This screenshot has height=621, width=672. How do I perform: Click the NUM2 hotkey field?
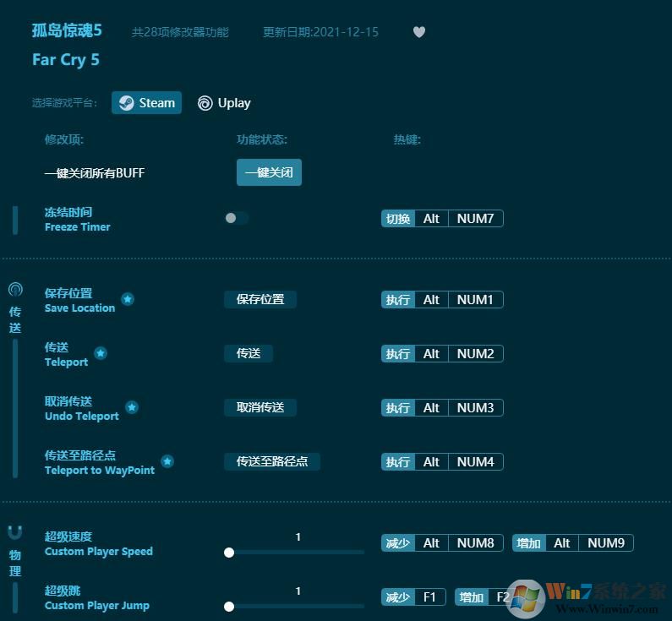(x=476, y=353)
